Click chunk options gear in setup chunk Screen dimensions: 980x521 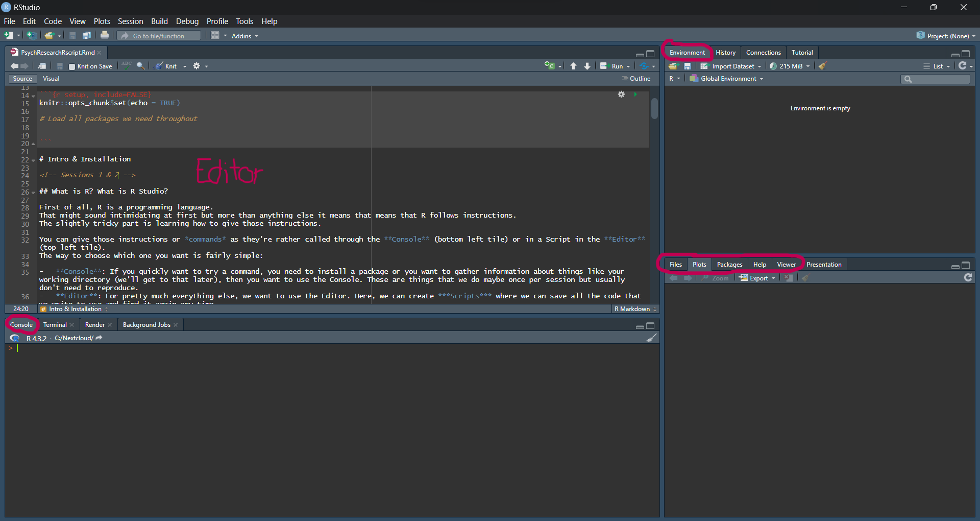pyautogui.click(x=621, y=94)
